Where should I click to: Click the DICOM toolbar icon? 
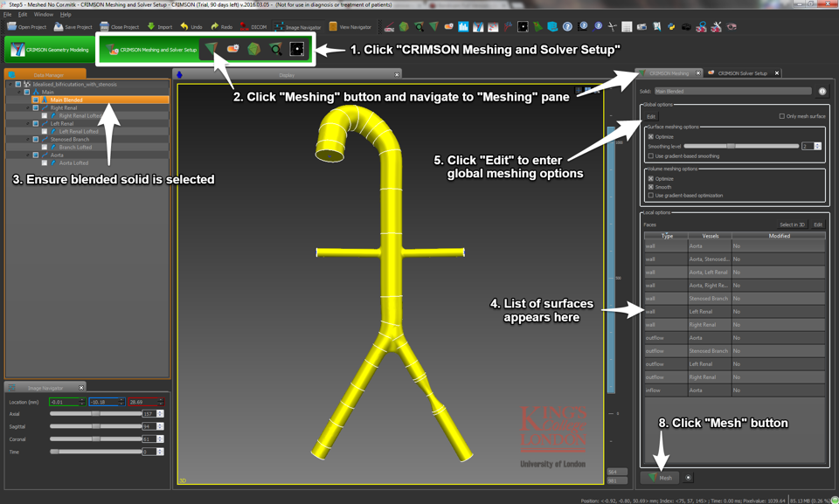(x=244, y=27)
